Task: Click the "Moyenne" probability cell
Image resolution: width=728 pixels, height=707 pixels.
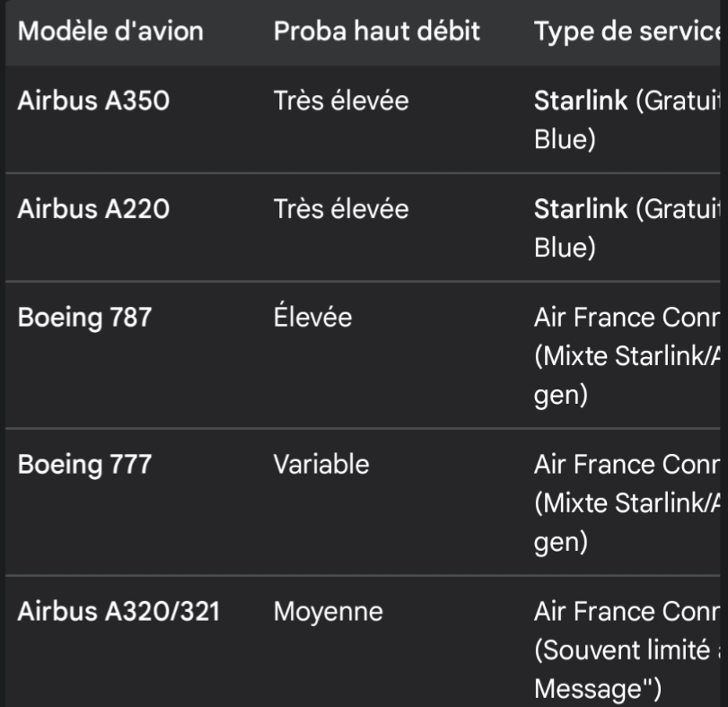Action: click(329, 612)
